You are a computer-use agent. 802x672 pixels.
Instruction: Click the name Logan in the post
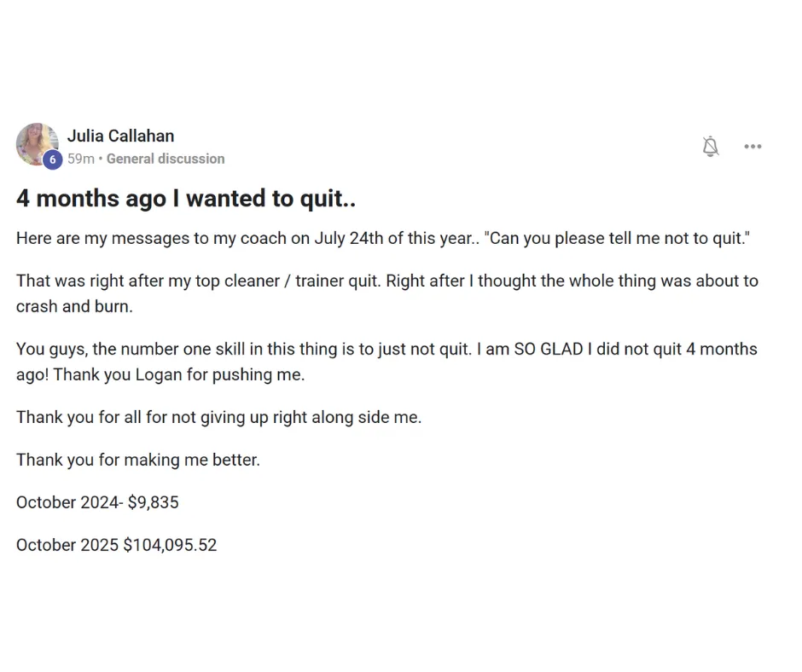159,374
